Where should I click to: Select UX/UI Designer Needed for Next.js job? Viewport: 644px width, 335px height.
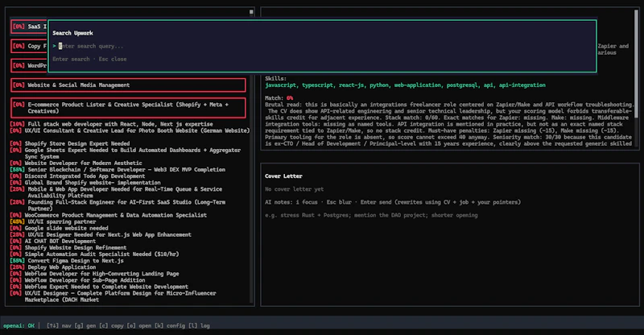click(101, 234)
